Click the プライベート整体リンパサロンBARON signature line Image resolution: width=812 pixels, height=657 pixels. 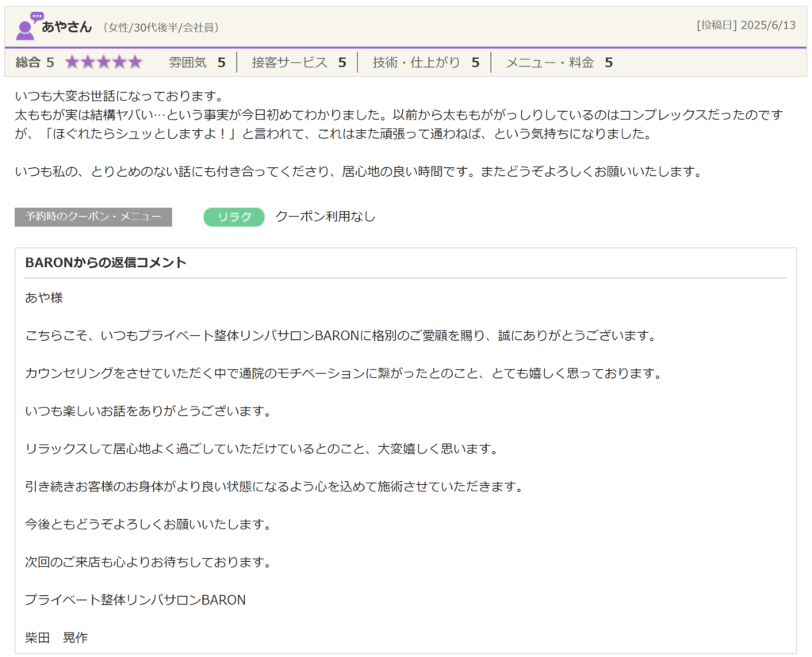click(136, 600)
